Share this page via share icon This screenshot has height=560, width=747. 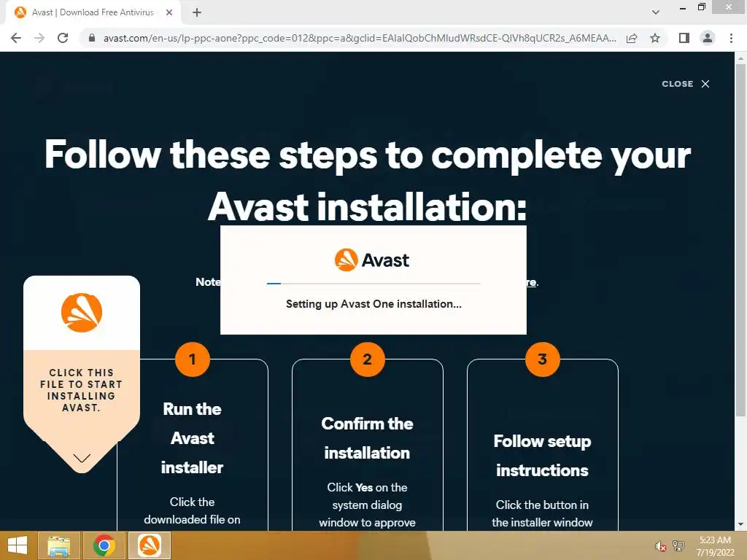[x=632, y=38]
